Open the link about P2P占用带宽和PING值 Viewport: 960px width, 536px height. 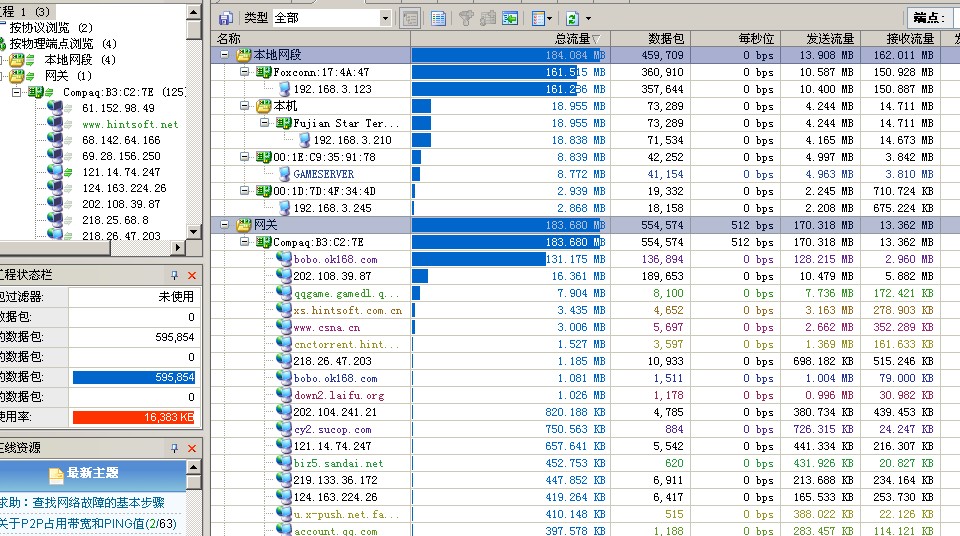[x=88, y=523]
